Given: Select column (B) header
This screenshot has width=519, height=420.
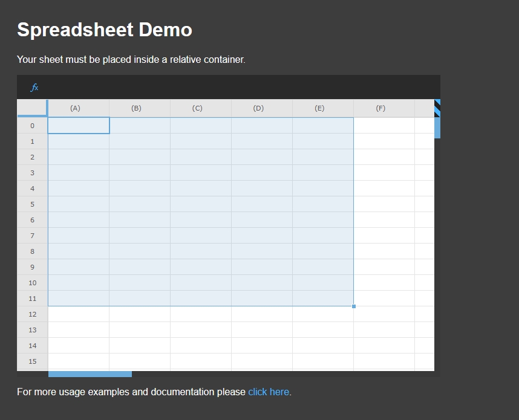Looking at the screenshot, I should pyautogui.click(x=140, y=108).
